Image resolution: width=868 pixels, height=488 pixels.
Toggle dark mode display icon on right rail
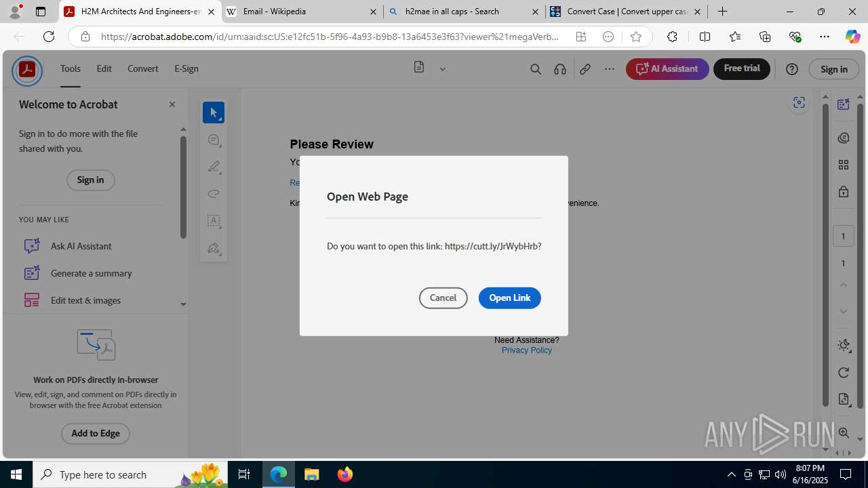(x=844, y=345)
